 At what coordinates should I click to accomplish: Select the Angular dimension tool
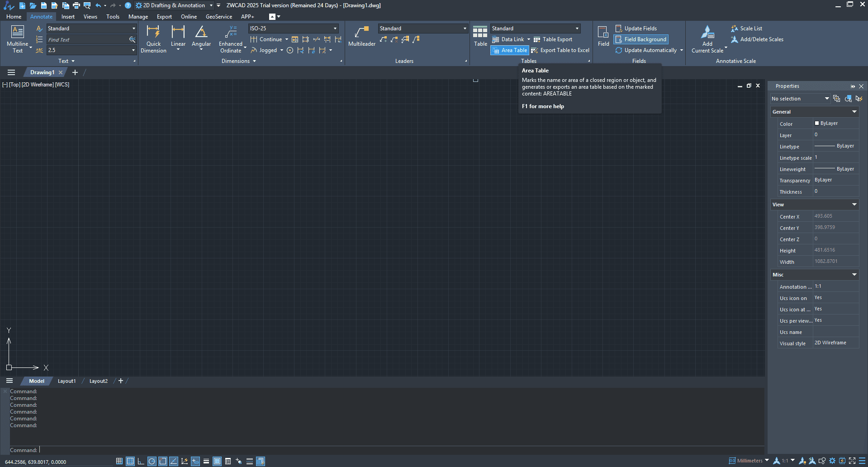tap(201, 38)
